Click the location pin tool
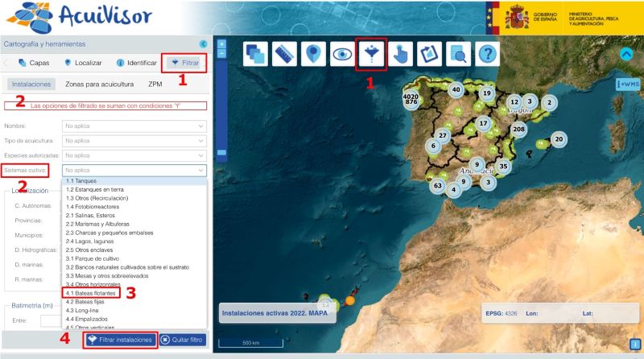This screenshot has height=359, width=644. tap(314, 54)
